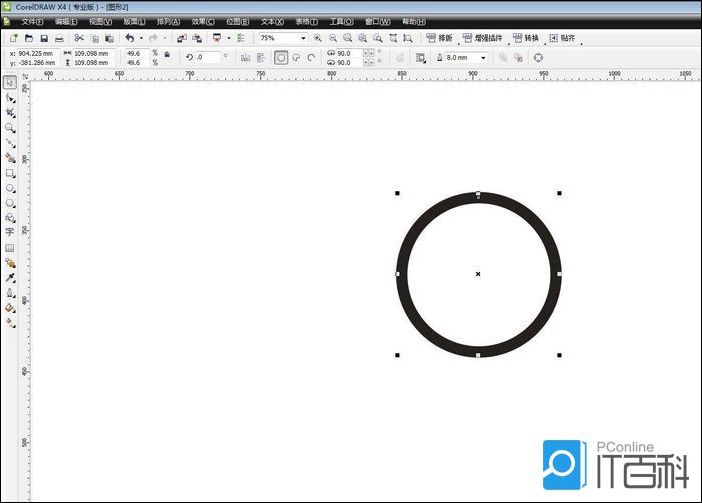Open the 视图(V) menu
This screenshot has width=702, height=503.
click(100, 21)
